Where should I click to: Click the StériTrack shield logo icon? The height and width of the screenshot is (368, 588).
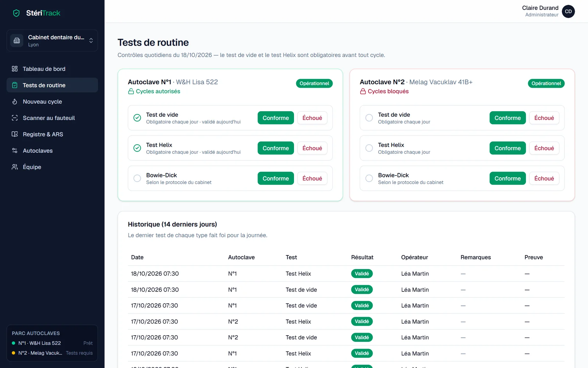(x=16, y=13)
